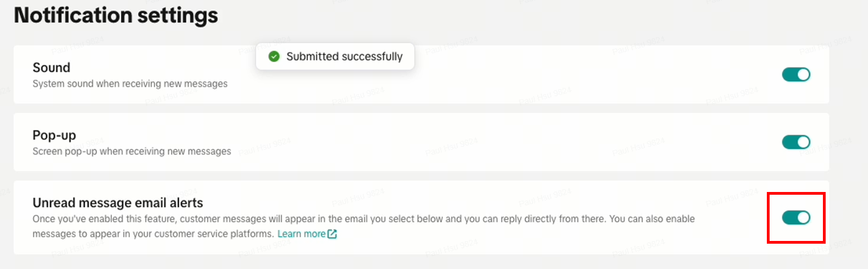Screen dimensions: 868x269
Task: Click the green success checkmark icon
Action: click(274, 57)
